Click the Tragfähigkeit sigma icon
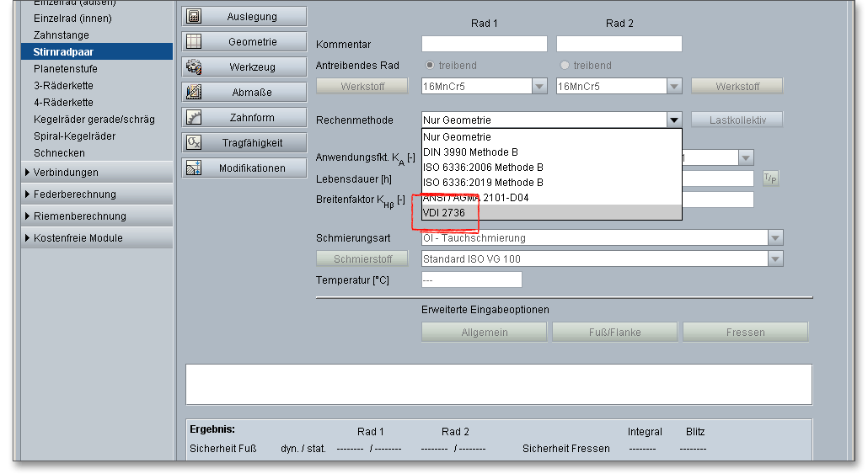The image size is (868, 474). tap(193, 142)
